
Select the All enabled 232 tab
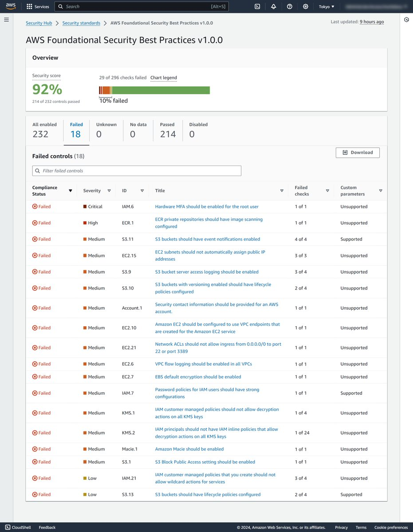[44, 130]
